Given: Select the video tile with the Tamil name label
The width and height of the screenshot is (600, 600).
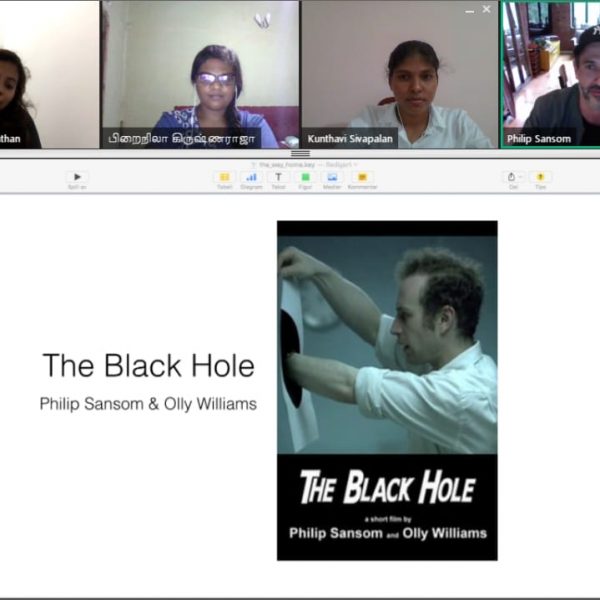Looking at the screenshot, I should (200, 75).
